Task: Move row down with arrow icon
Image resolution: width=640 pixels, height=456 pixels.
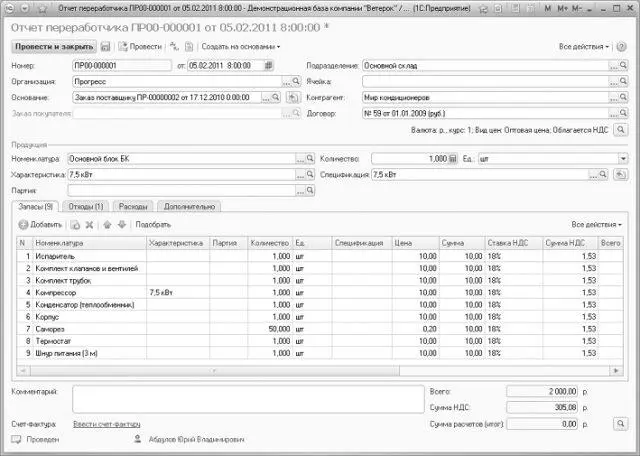Action: [122, 225]
